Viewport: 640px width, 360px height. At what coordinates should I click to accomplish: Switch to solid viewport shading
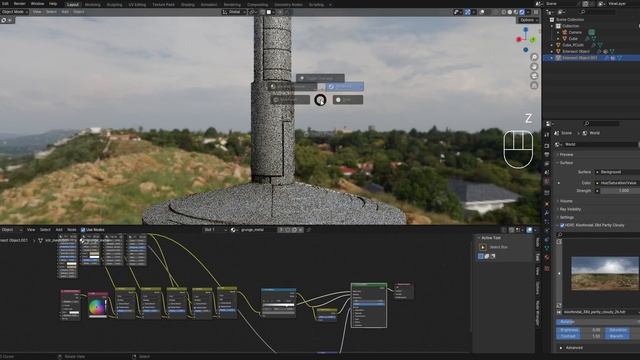pos(509,12)
